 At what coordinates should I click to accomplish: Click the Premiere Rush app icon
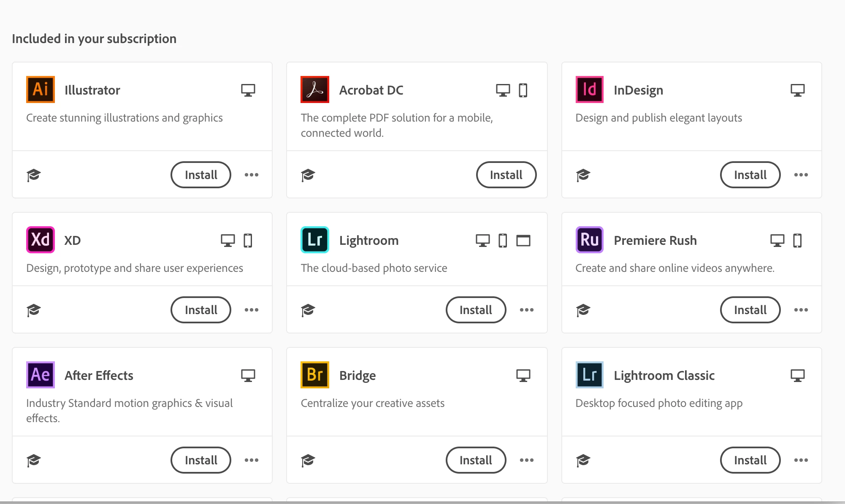click(590, 240)
